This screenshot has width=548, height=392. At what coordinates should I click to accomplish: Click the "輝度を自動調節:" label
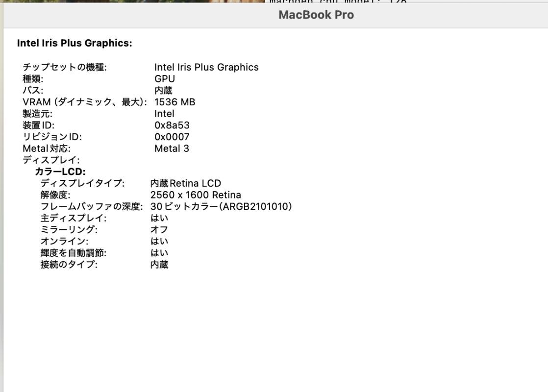tap(74, 253)
